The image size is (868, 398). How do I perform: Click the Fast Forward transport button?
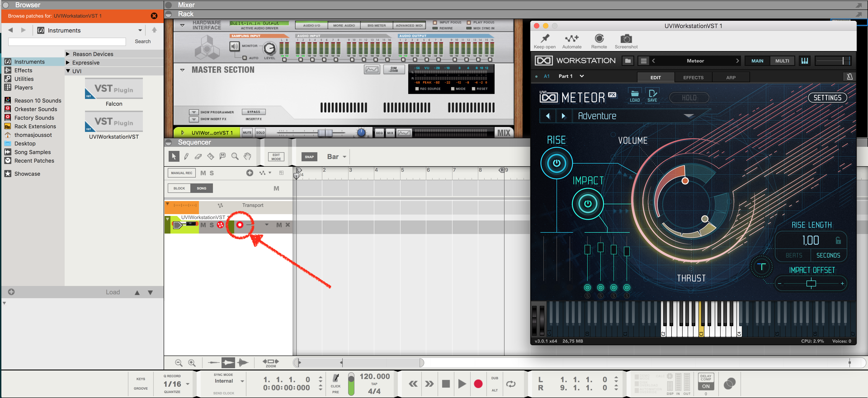pyautogui.click(x=429, y=384)
